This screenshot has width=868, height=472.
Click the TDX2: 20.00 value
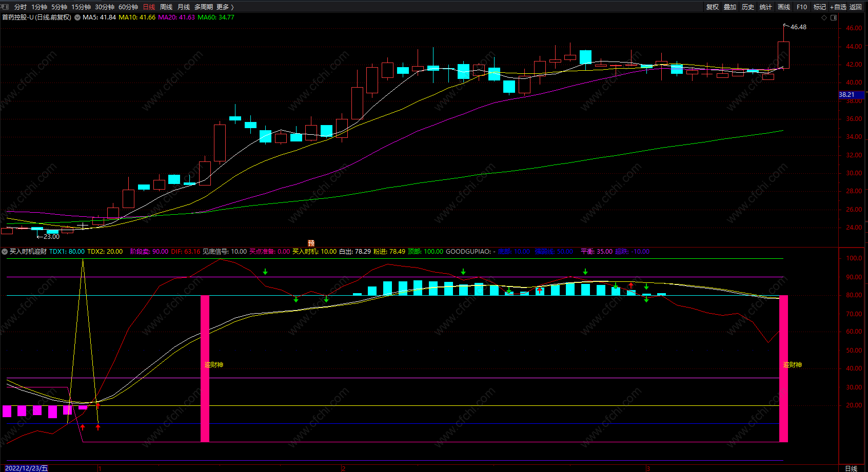105,252
